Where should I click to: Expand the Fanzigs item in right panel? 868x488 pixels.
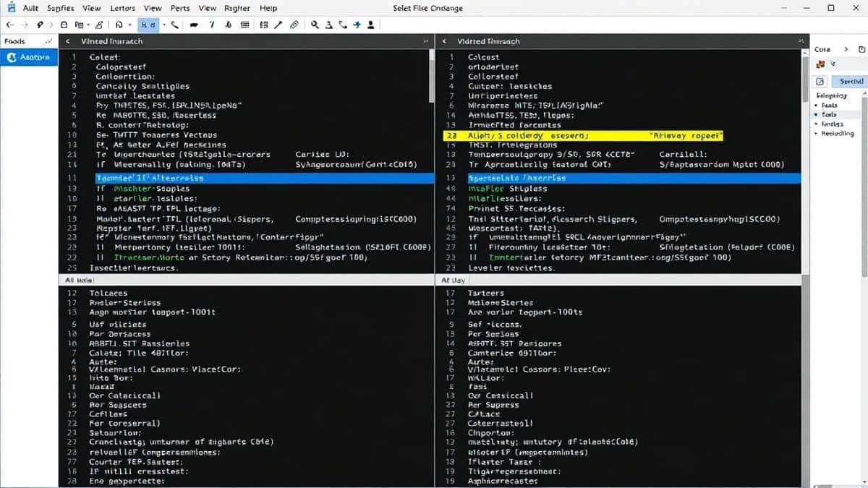pyautogui.click(x=817, y=124)
